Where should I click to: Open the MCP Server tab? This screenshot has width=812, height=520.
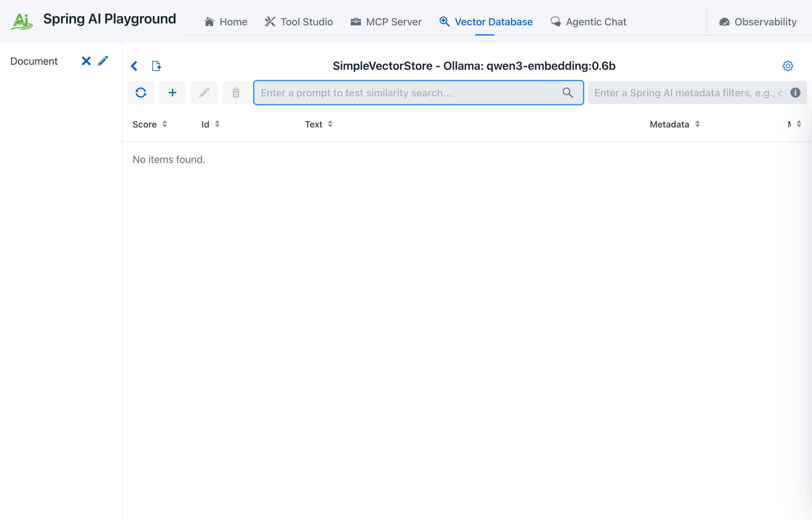pos(386,22)
